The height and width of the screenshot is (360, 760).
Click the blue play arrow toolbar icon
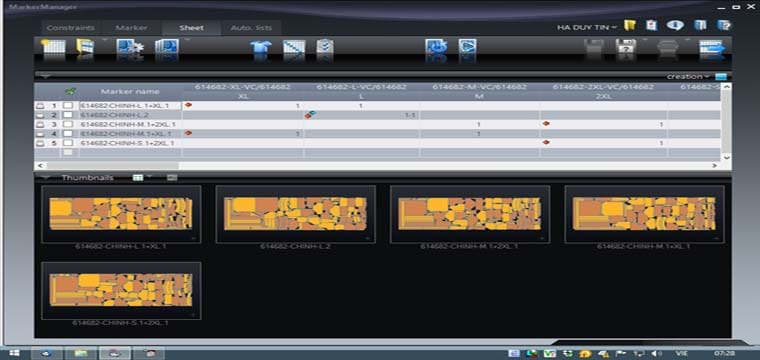pyautogui.click(x=467, y=47)
